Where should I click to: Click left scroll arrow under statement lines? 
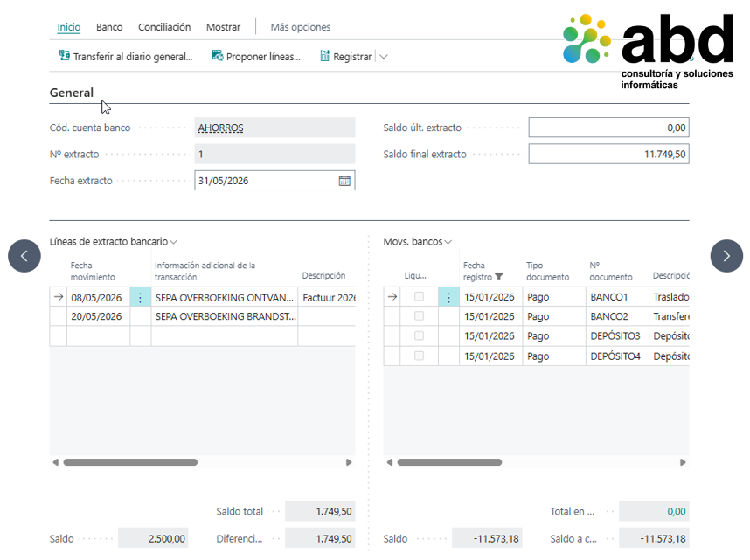[x=55, y=462]
